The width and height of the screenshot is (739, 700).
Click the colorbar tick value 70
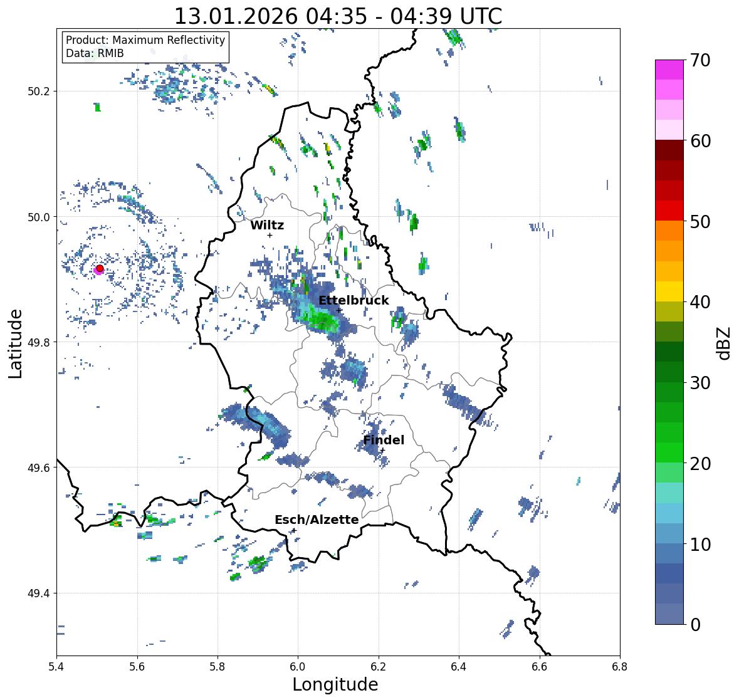pos(700,60)
